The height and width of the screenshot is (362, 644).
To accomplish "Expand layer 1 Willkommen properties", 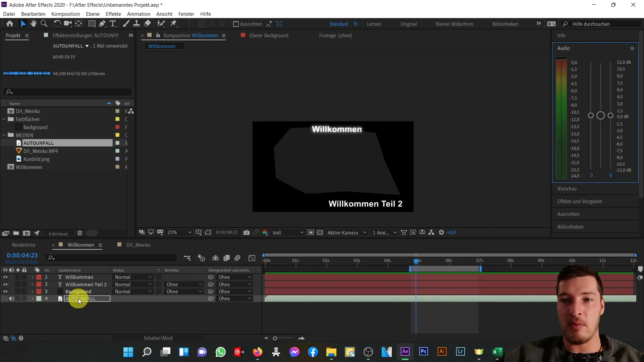I will click(32, 277).
